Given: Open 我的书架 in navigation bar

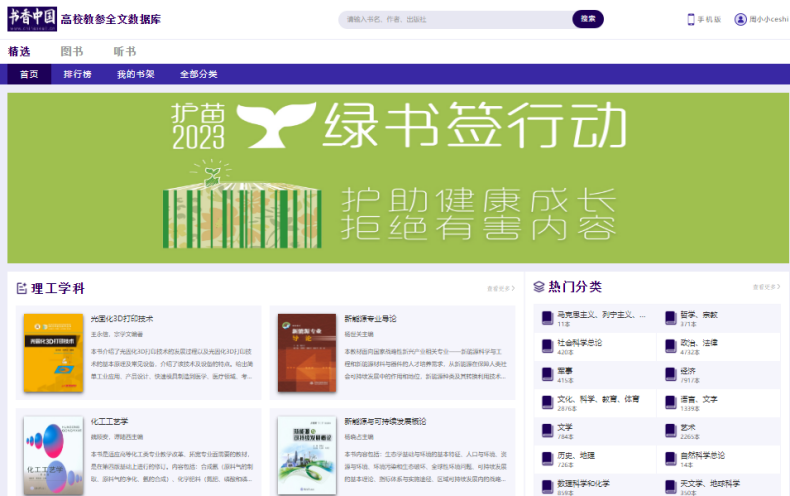Looking at the screenshot, I should click(136, 74).
